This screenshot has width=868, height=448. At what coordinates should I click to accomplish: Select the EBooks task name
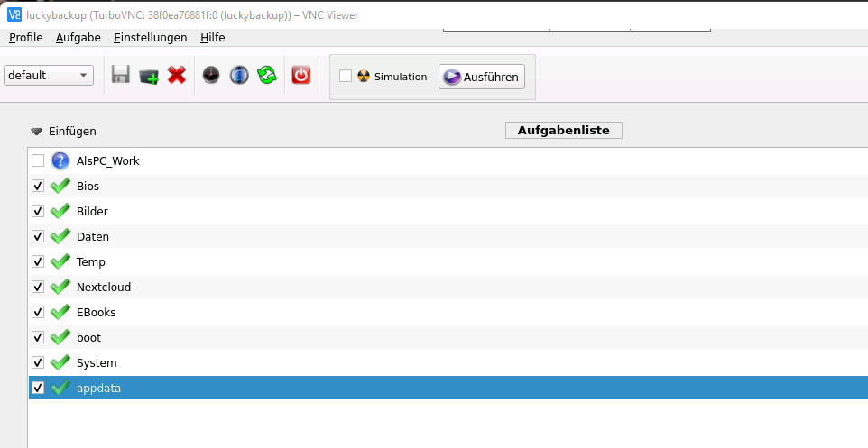coord(97,313)
